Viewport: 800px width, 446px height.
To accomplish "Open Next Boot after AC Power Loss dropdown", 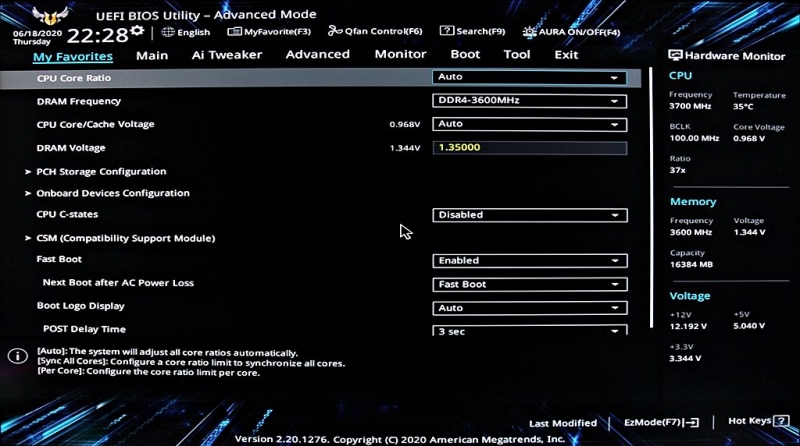I will pos(530,284).
